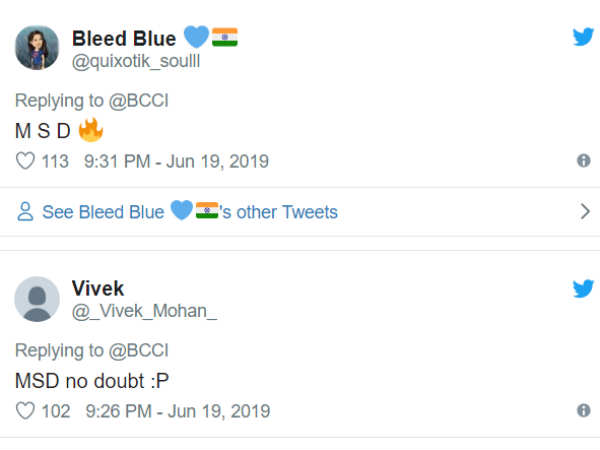Click the "M S D" tweet text

point(45,131)
